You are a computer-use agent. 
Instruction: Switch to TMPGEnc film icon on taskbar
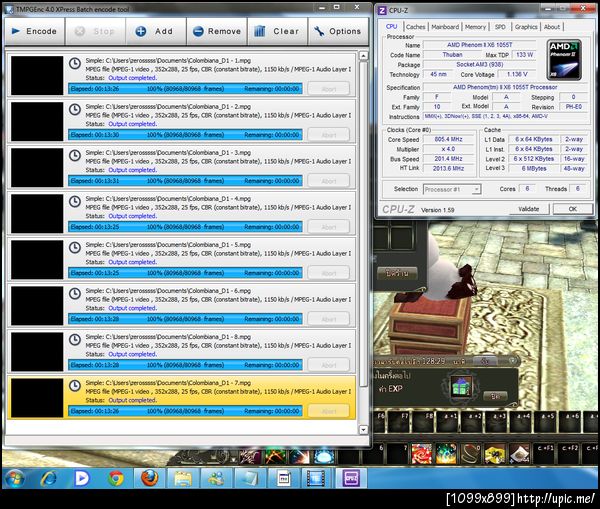[x=316, y=478]
